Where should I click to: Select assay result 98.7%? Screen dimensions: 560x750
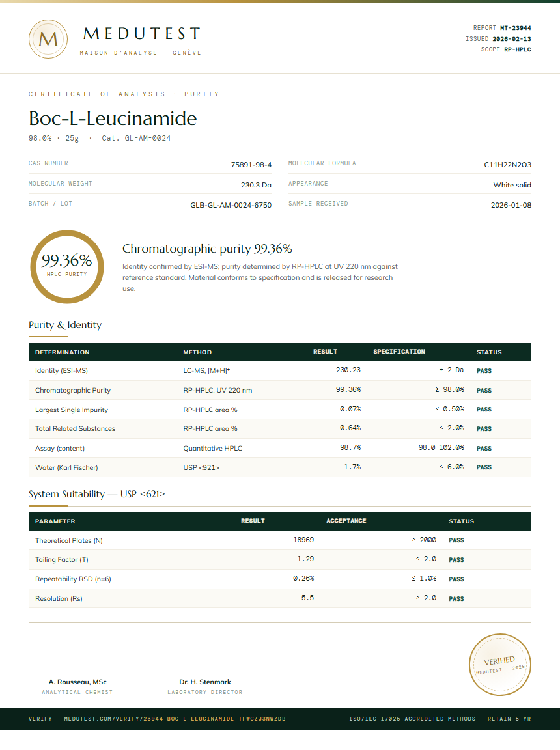coord(350,447)
